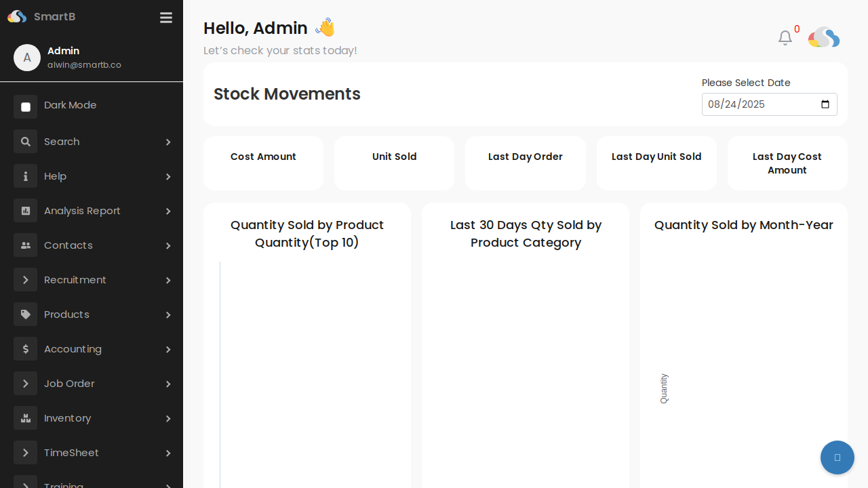
Task: Expand the TimeSheet section
Action: [x=168, y=453]
